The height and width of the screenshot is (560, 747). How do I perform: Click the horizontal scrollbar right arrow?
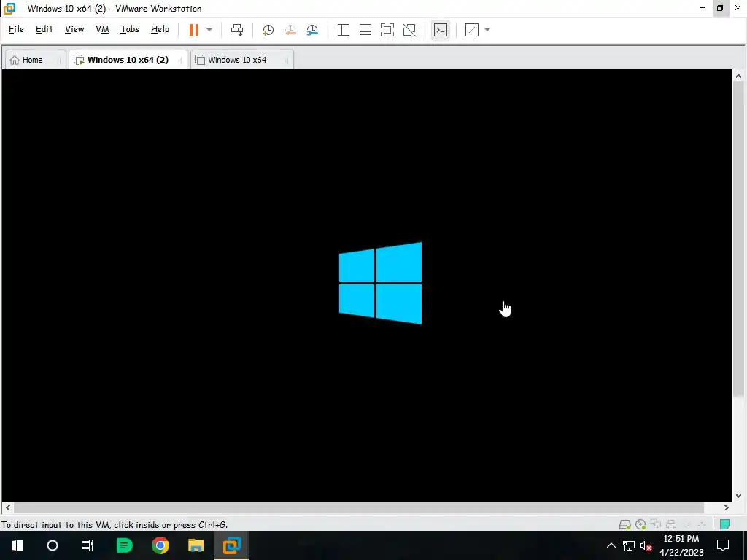[x=726, y=507]
